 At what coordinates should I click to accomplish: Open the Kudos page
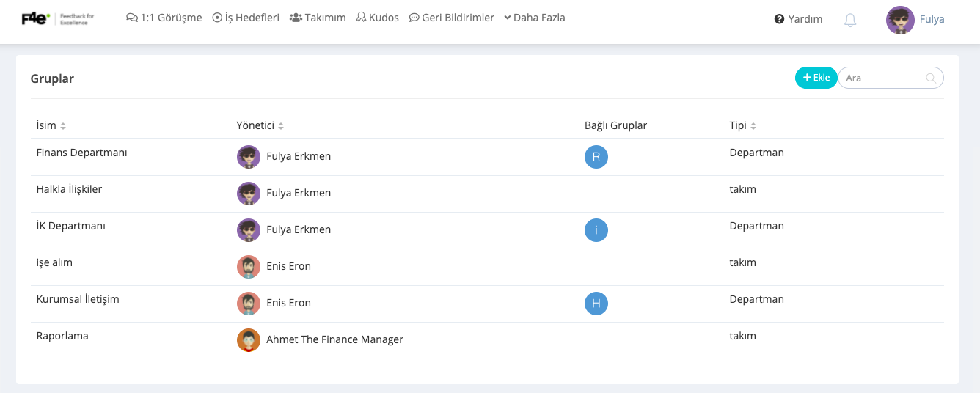click(377, 18)
